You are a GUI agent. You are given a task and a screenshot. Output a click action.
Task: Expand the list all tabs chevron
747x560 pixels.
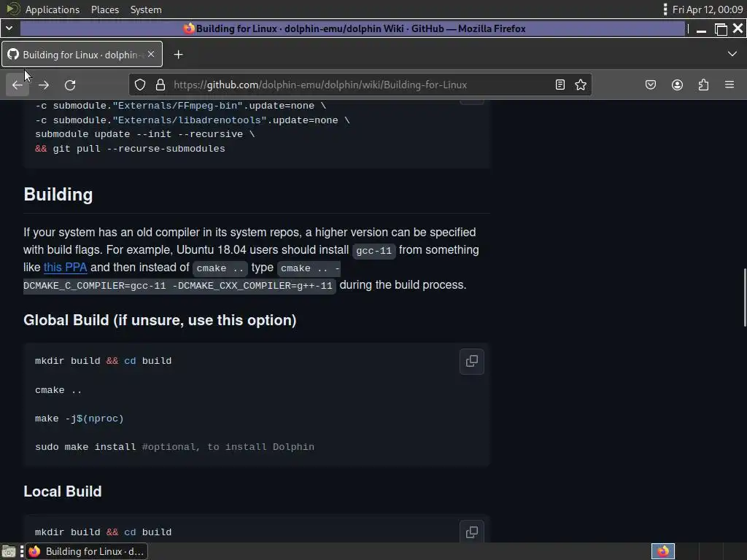pos(732,54)
